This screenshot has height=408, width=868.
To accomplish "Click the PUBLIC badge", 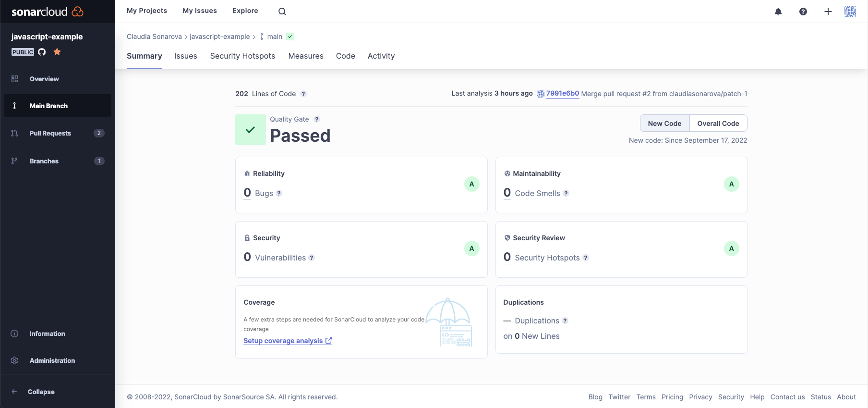I will coord(23,52).
